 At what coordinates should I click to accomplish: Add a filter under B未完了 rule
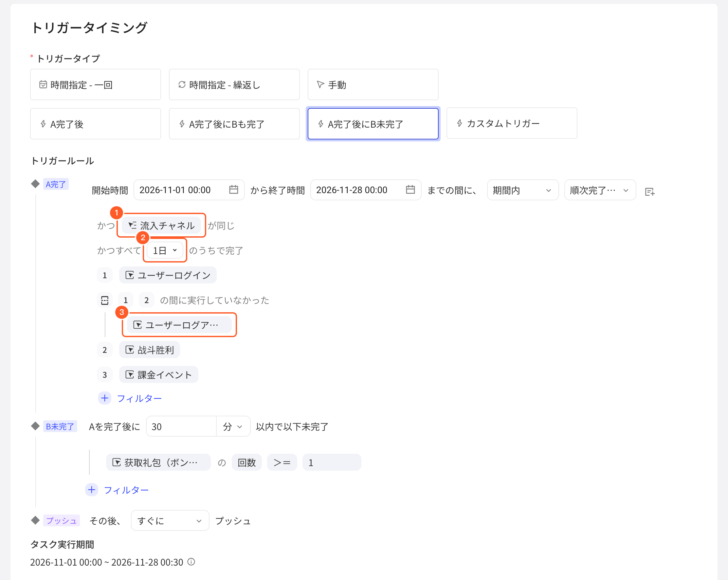(x=117, y=490)
